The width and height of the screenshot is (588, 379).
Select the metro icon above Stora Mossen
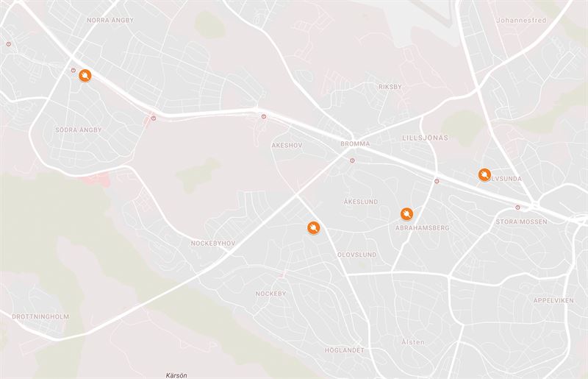pyautogui.click(x=518, y=208)
